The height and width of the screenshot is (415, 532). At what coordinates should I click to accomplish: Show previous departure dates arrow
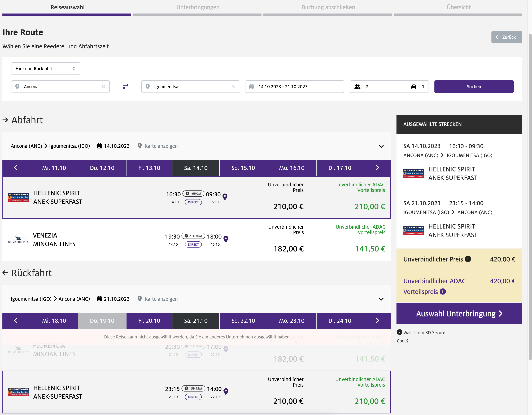(x=16, y=168)
